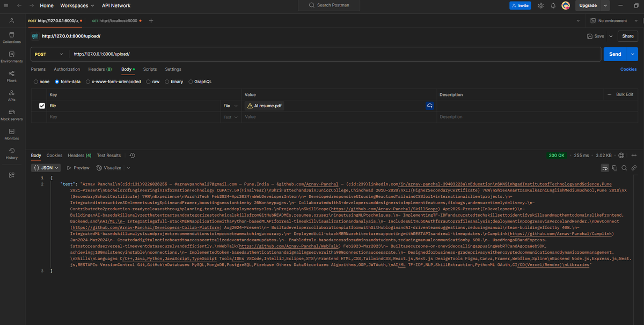644x325 pixels.
Task: Click the Share button
Action: [628, 36]
